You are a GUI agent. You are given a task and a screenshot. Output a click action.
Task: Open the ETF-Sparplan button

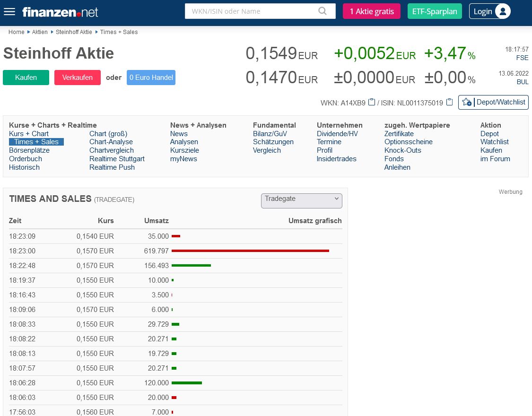(x=435, y=11)
